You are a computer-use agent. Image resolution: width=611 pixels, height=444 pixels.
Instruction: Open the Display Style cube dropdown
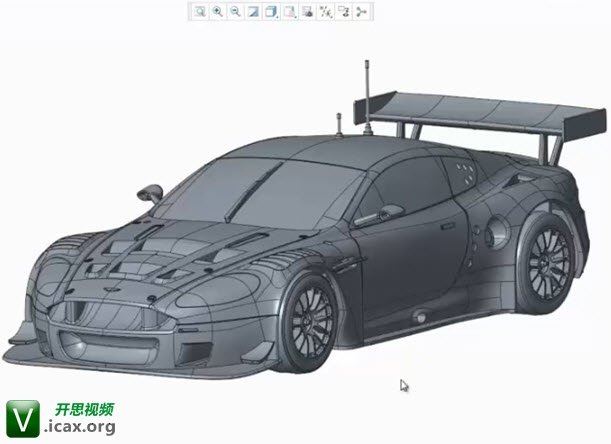271,12
